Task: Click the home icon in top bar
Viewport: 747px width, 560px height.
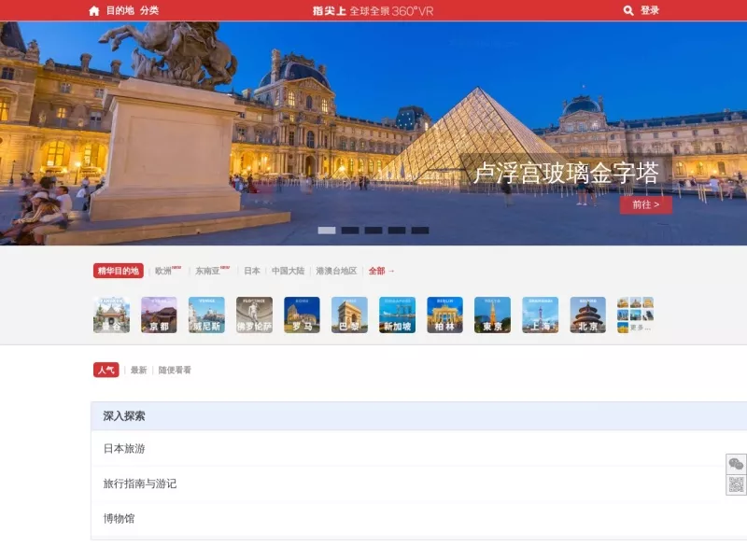Action: click(94, 11)
